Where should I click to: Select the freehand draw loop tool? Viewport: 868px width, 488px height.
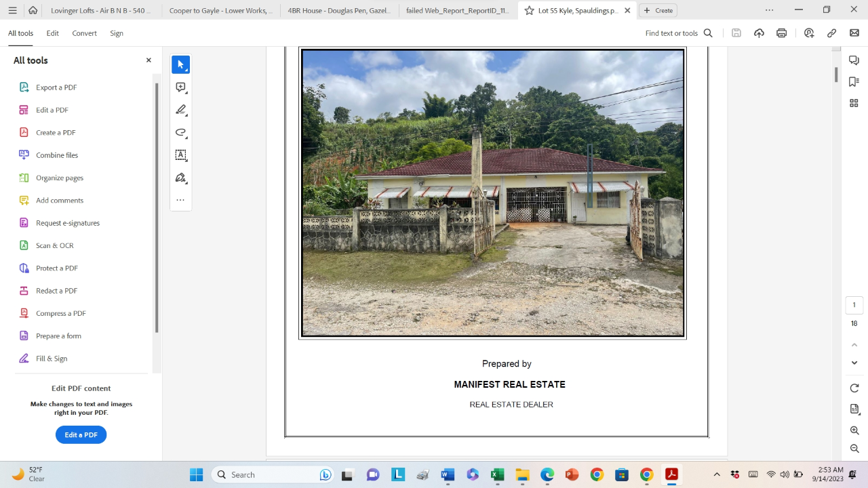[x=180, y=132]
